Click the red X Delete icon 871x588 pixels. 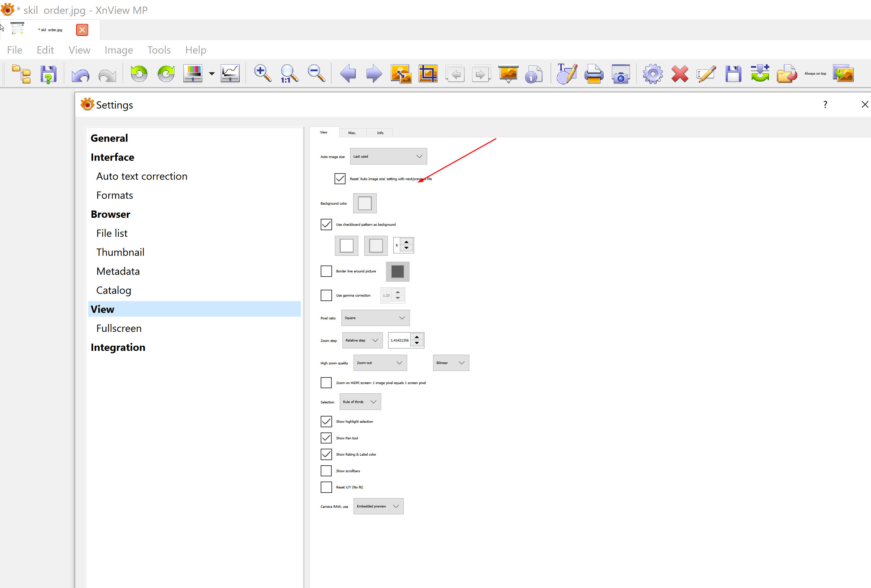[x=679, y=73]
